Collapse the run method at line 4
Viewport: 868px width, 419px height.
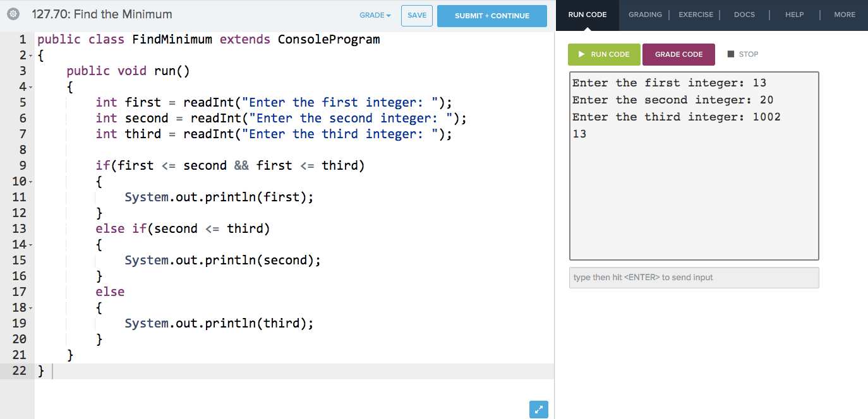pyautogui.click(x=31, y=87)
